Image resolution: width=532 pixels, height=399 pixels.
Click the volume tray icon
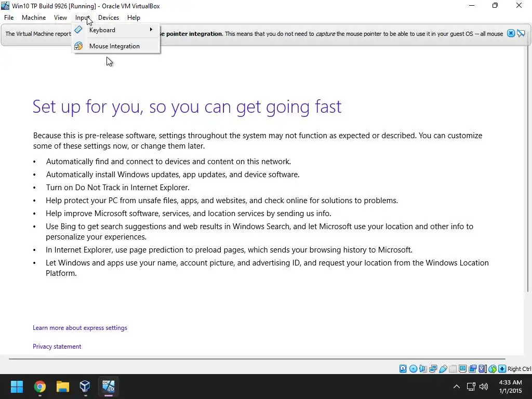pyautogui.click(x=484, y=387)
